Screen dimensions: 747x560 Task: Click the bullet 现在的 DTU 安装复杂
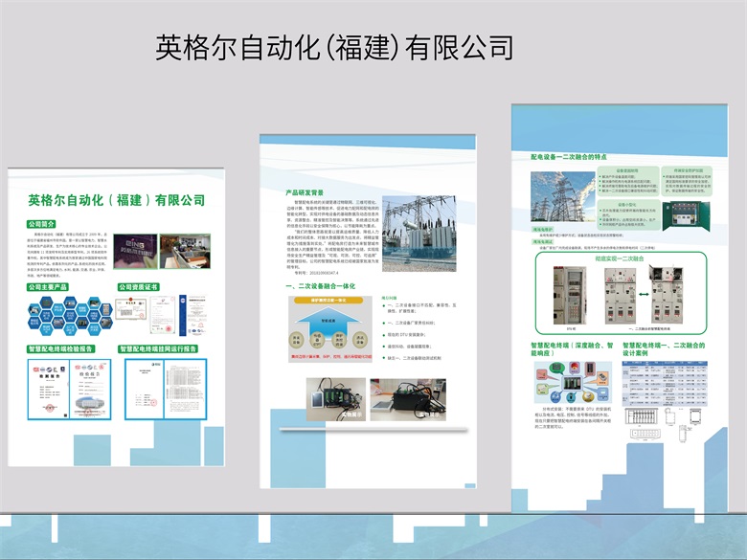(x=406, y=335)
